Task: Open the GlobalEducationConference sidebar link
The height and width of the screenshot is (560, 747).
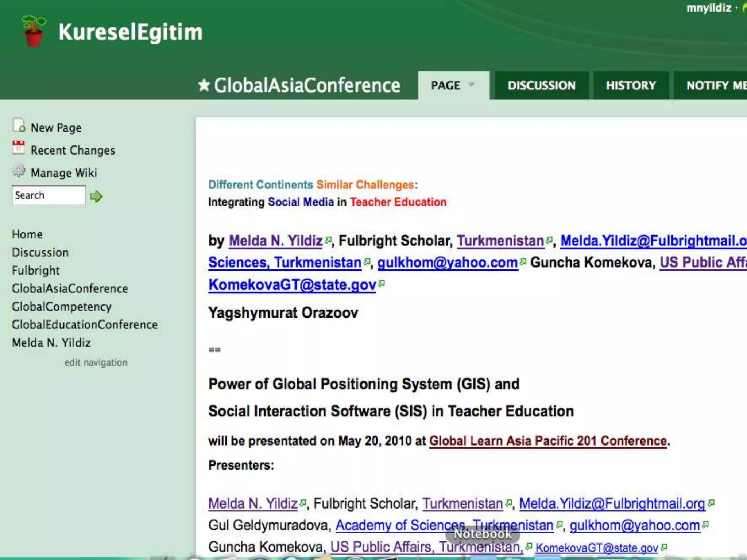Action: click(85, 325)
